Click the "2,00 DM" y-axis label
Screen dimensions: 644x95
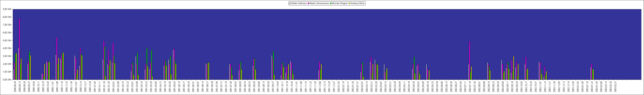tap(7, 64)
